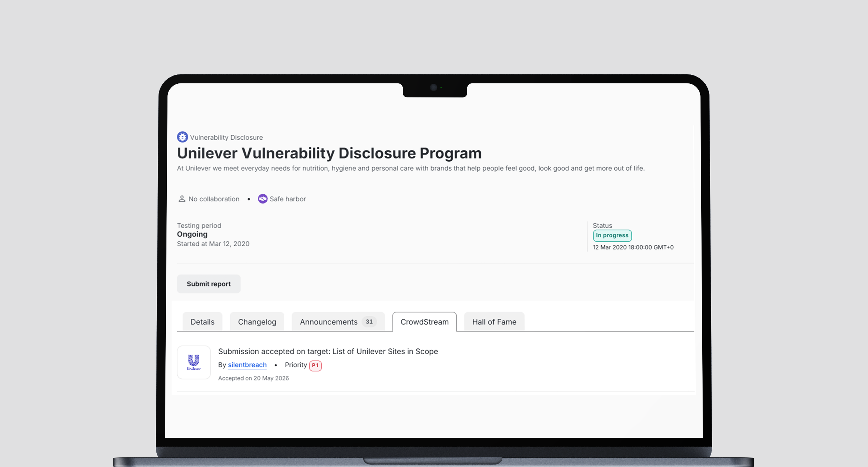The height and width of the screenshot is (467, 868).
Task: Click the Unilever program description paragraph
Action: [x=411, y=168]
